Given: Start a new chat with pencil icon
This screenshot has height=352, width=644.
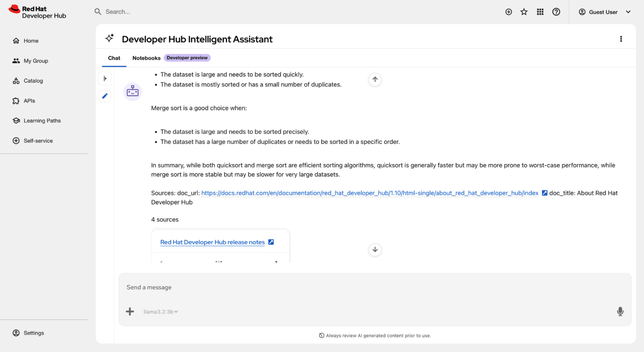Looking at the screenshot, I should click(x=105, y=96).
